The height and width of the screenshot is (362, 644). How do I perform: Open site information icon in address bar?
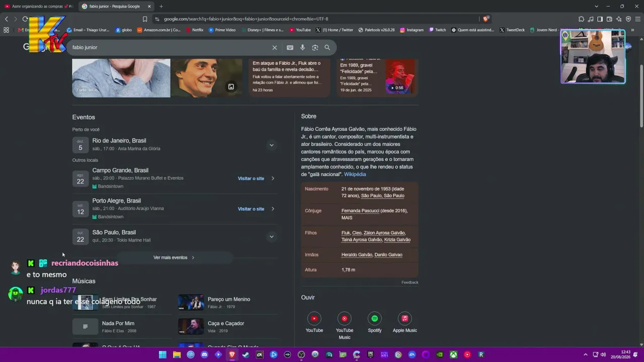point(157,19)
